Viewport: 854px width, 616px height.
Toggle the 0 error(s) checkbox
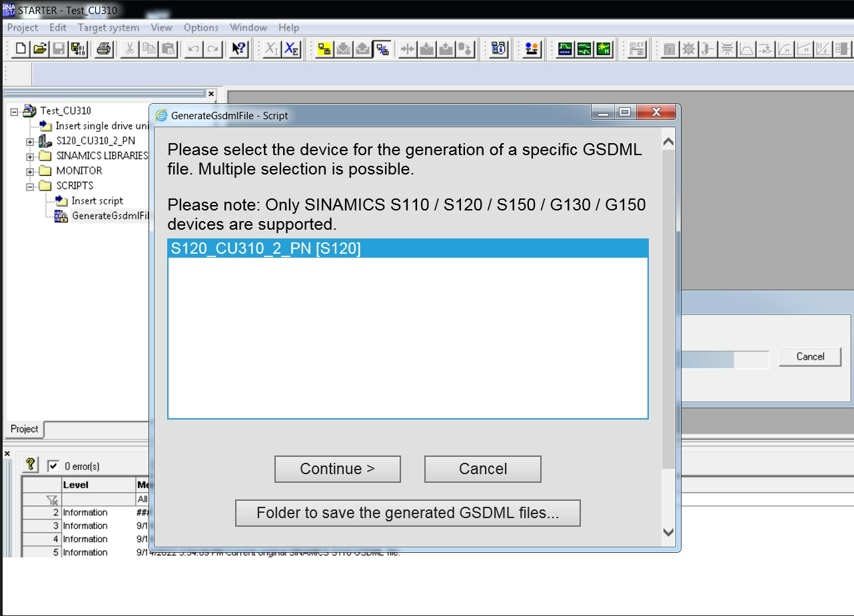click(x=53, y=465)
